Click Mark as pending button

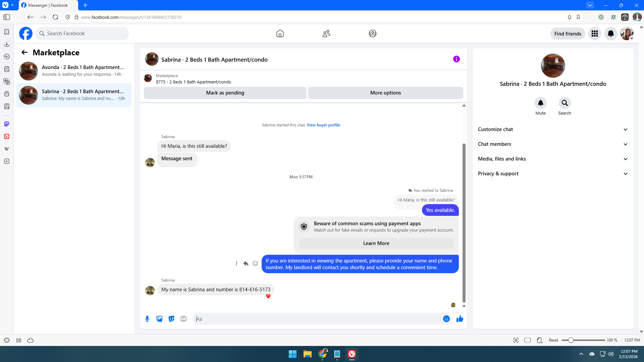click(x=225, y=93)
